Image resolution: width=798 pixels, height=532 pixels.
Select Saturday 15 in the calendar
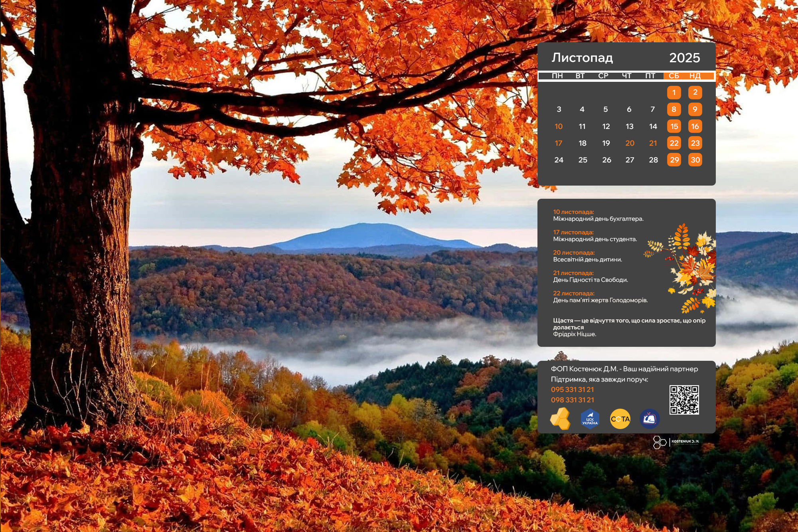pyautogui.click(x=674, y=127)
